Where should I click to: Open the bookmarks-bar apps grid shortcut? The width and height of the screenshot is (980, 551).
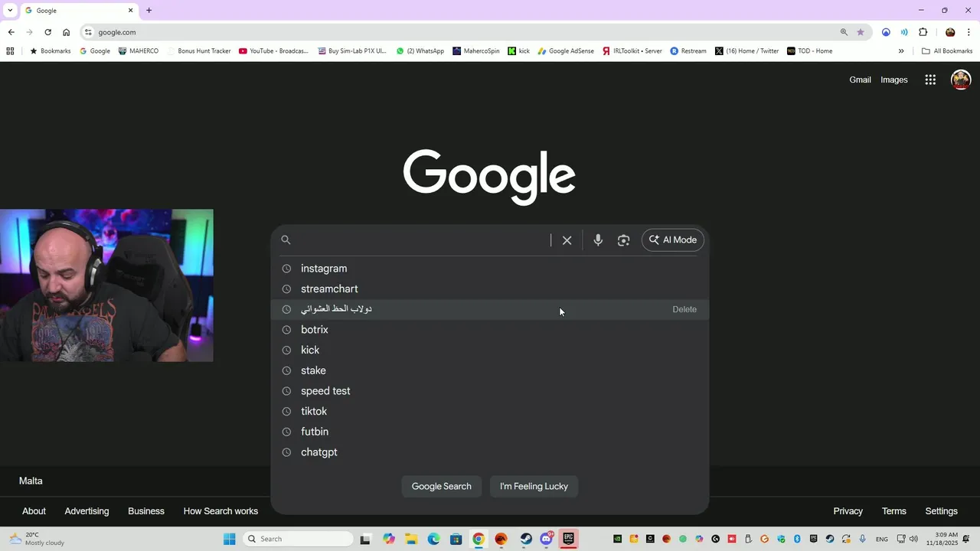coord(10,51)
